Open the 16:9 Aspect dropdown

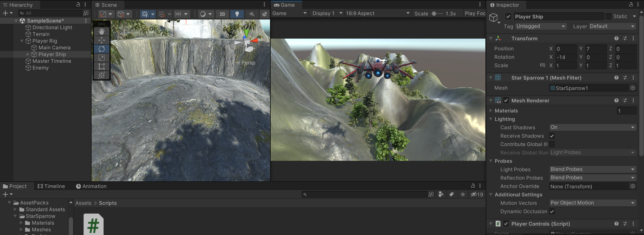tap(378, 13)
